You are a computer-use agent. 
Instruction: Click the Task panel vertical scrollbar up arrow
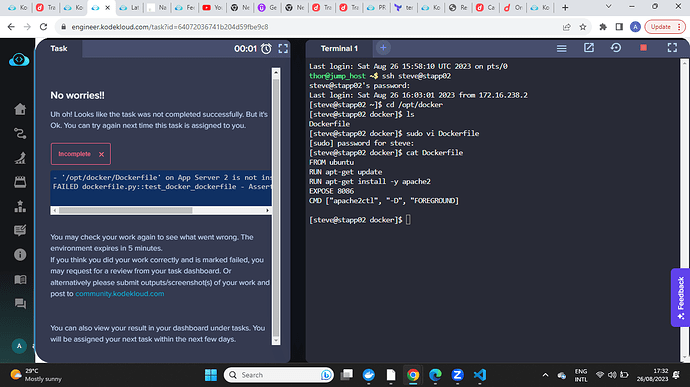[x=276, y=72]
